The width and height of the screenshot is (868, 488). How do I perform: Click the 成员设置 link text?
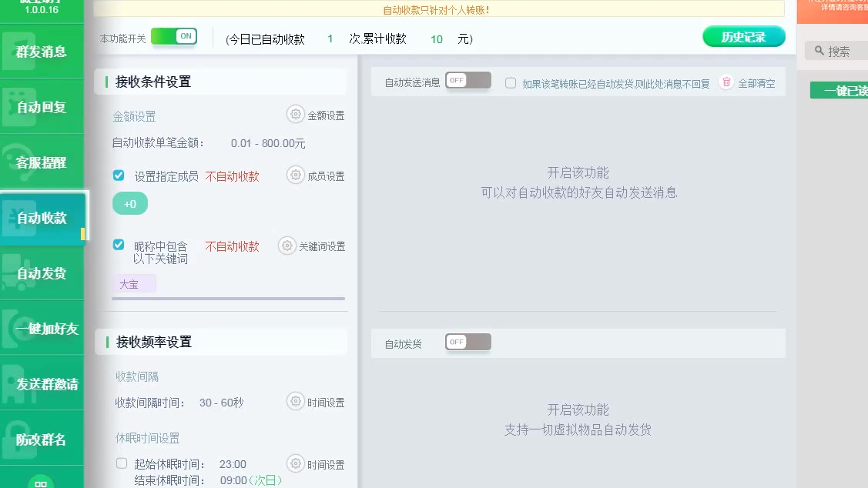[x=326, y=176]
